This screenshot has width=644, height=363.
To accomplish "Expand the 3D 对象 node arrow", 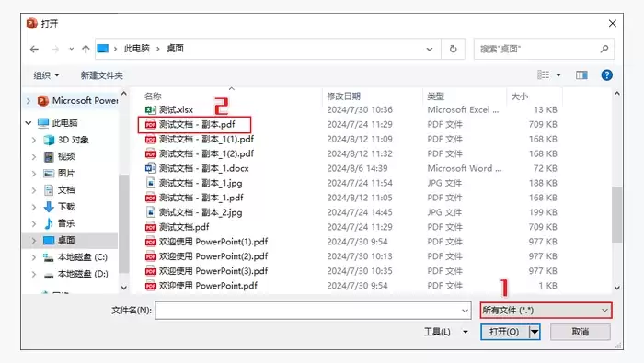I will click(x=34, y=140).
